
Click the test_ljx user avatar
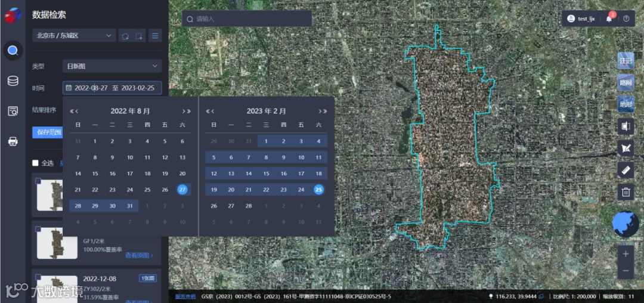pyautogui.click(x=571, y=18)
